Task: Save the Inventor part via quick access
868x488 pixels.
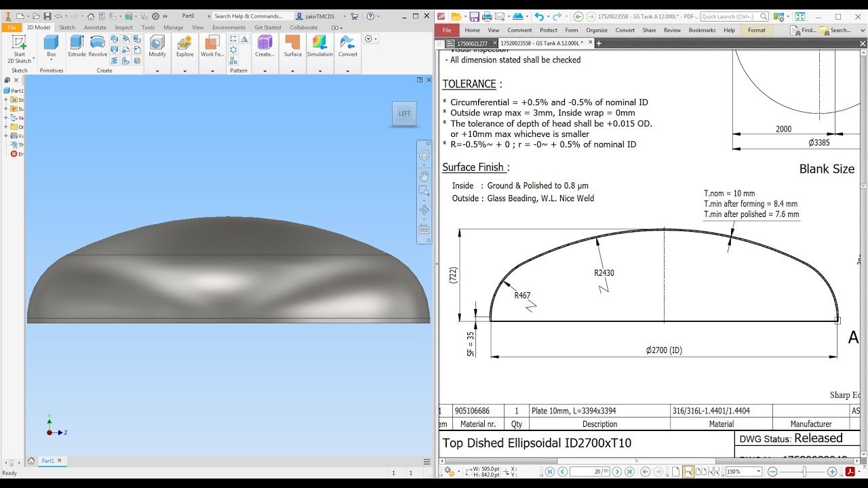Action: click(x=47, y=16)
